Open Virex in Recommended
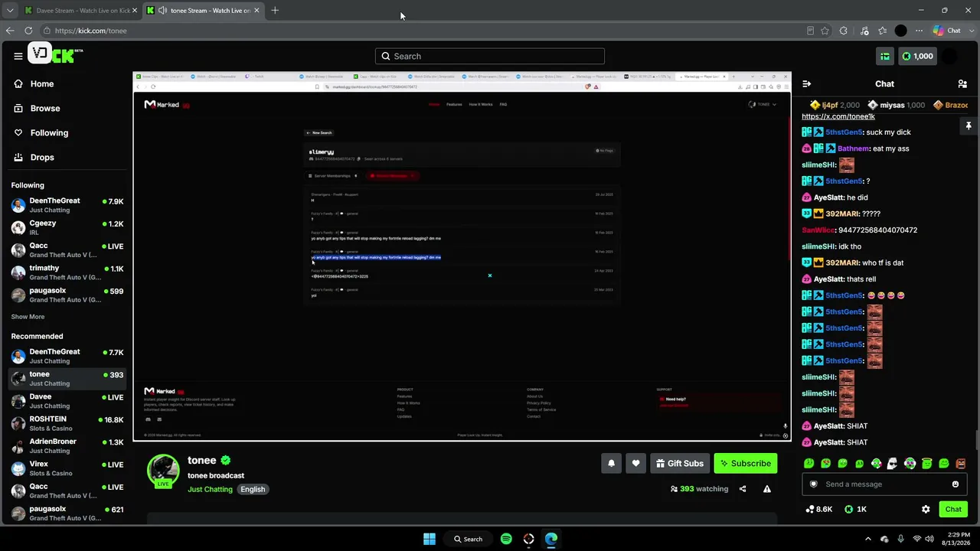This screenshot has height=551, width=980. tap(67, 468)
